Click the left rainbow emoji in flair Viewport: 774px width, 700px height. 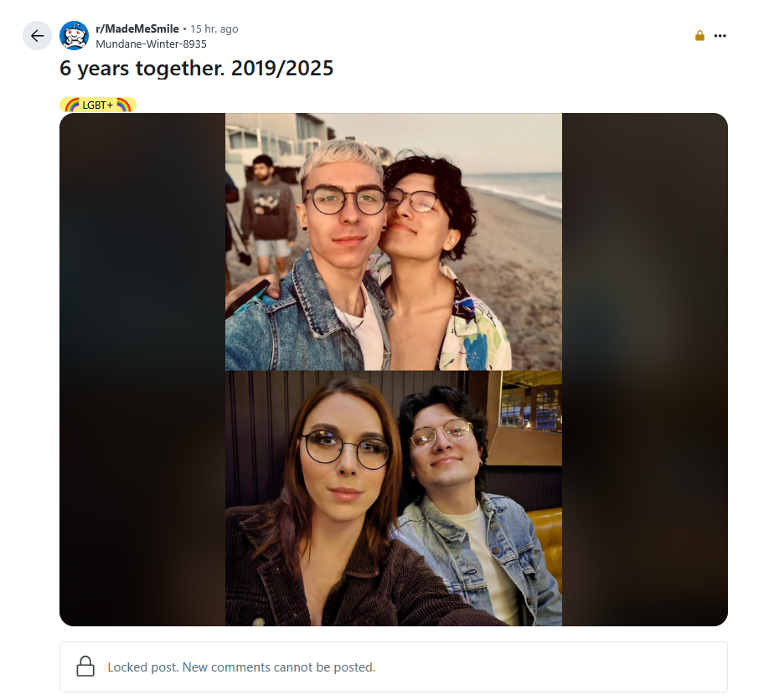(x=73, y=105)
